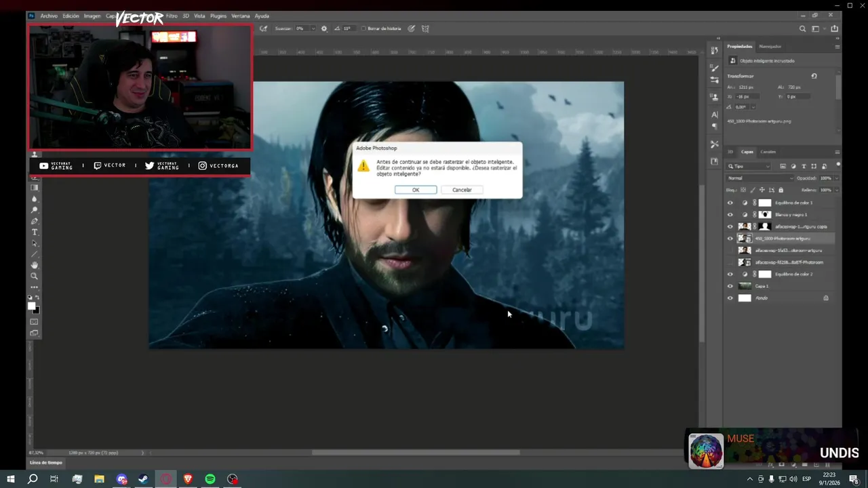Hide the Fondo layer
Image resolution: width=868 pixels, height=488 pixels.
coord(730,298)
